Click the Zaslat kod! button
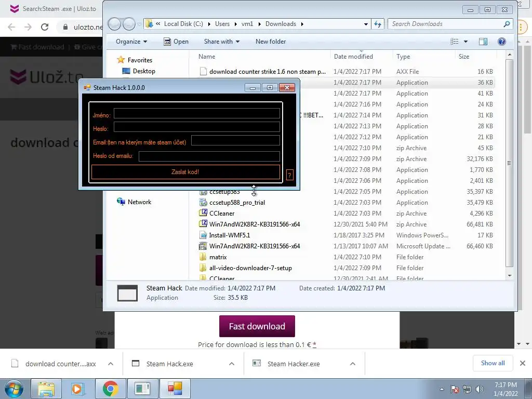Viewport: 532px width, 399px height. (185, 171)
